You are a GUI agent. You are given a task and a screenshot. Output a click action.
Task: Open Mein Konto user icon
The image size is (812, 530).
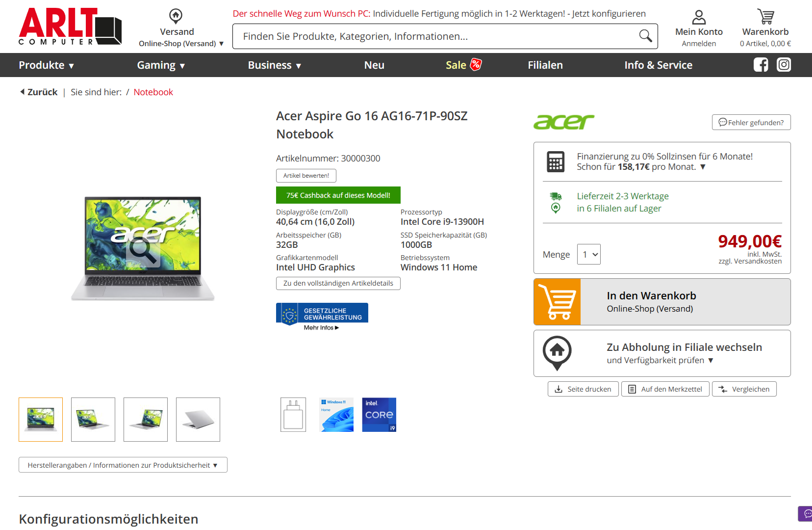(x=699, y=17)
